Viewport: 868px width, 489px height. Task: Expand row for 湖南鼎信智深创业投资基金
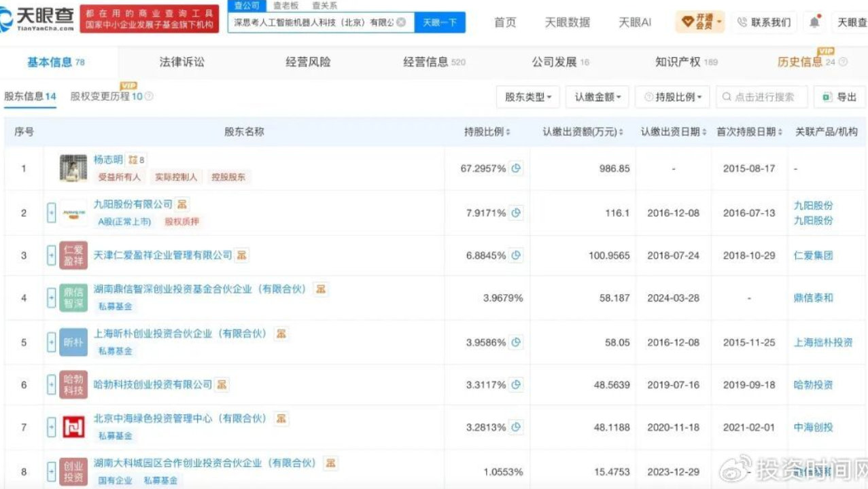click(51, 298)
